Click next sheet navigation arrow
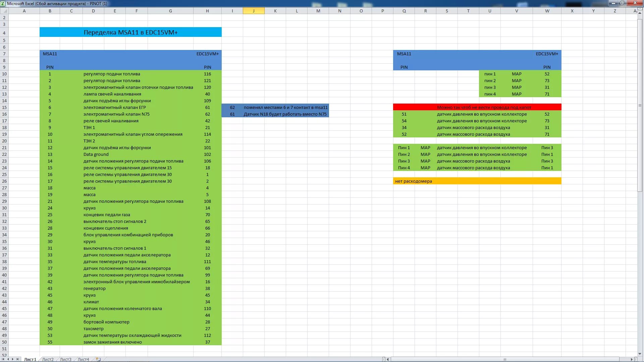This screenshot has width=644, height=362. tap(13, 359)
